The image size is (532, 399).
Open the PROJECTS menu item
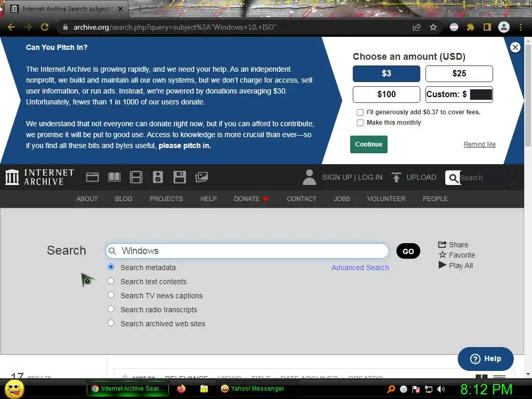(166, 199)
